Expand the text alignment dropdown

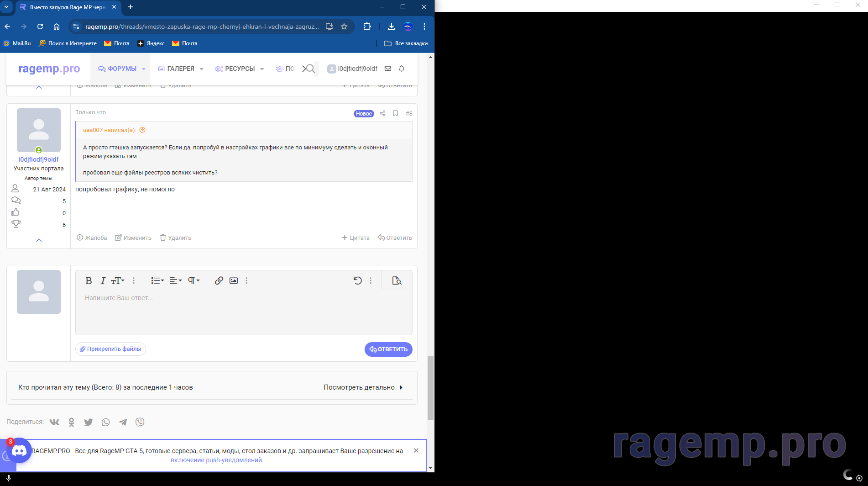[176, 280]
